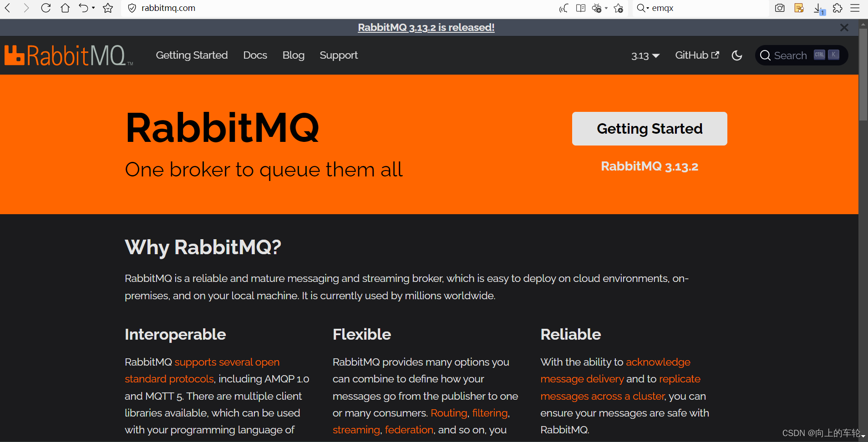
Task: Open reader mode book icon
Action: pyautogui.click(x=581, y=8)
